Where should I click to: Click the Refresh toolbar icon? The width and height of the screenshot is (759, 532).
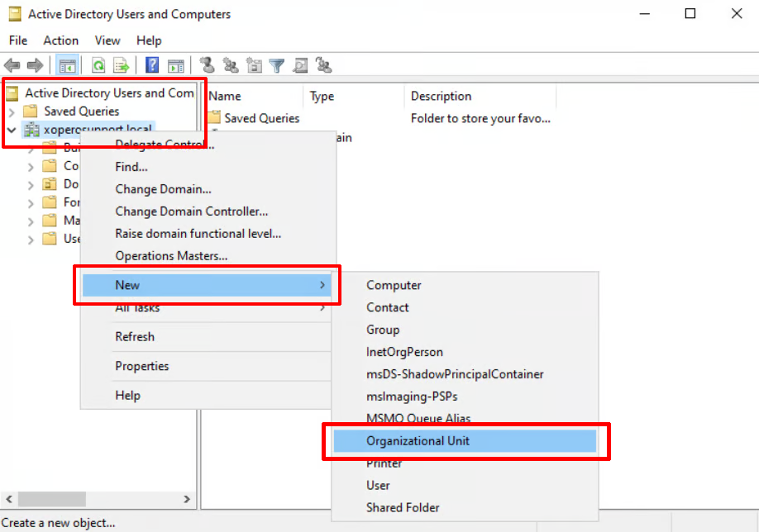click(98, 65)
